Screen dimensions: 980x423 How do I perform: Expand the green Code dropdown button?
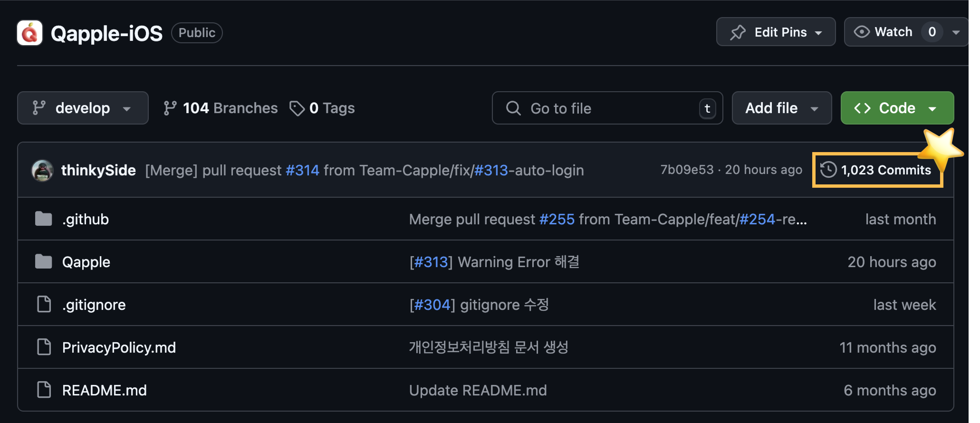click(897, 108)
